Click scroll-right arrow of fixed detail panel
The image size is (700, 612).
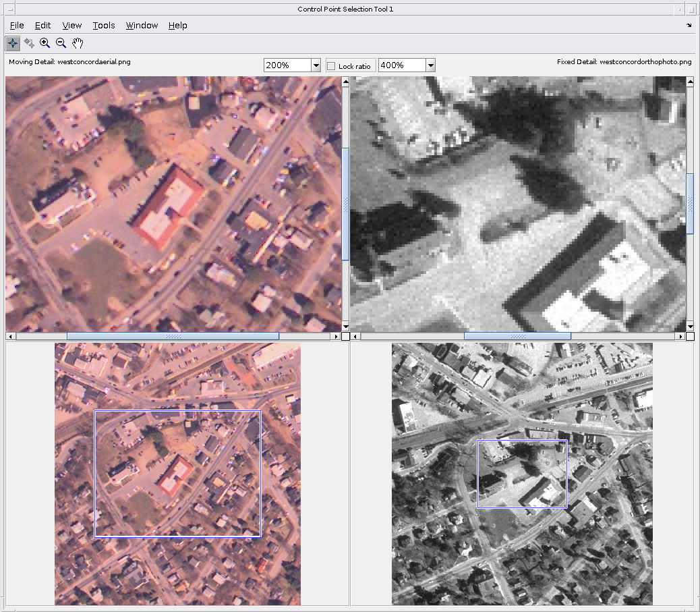680,336
